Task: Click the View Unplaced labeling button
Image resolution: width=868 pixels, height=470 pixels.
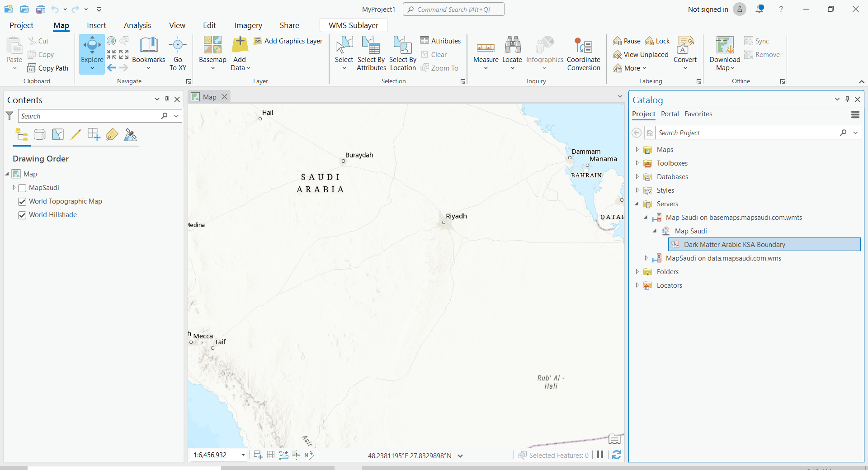Action: coord(641,55)
